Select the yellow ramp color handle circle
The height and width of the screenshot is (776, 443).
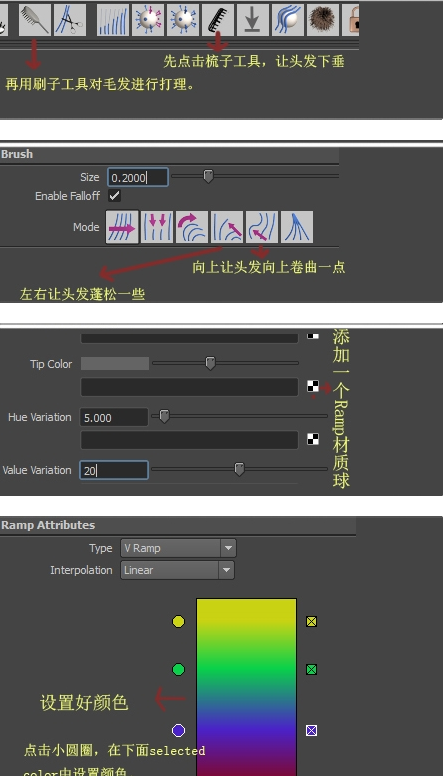(178, 622)
